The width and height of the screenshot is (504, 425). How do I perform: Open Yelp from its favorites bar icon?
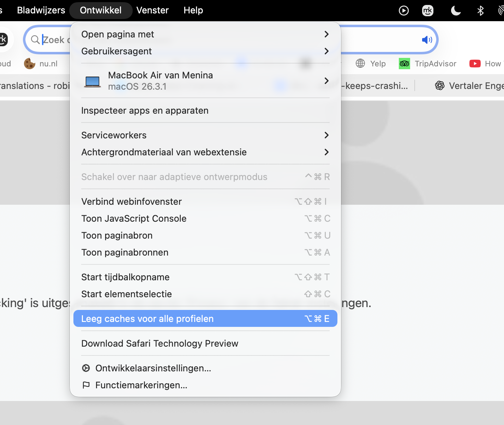[360, 64]
